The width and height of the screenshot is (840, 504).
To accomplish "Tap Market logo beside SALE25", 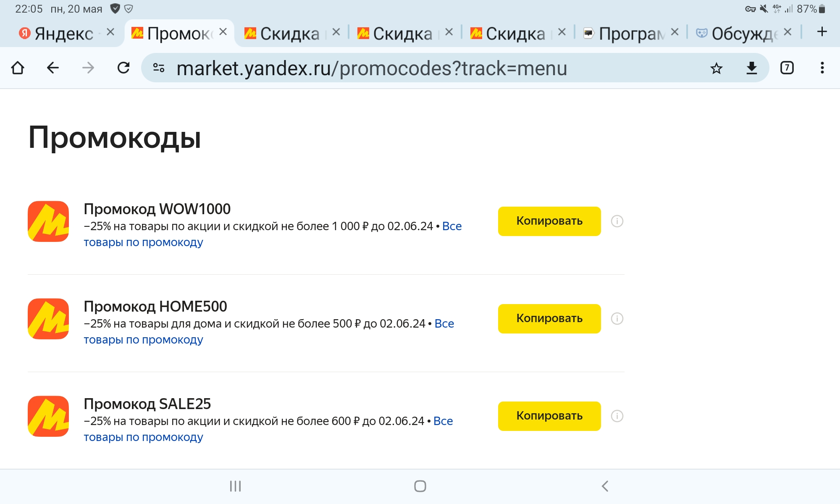I will point(48,416).
